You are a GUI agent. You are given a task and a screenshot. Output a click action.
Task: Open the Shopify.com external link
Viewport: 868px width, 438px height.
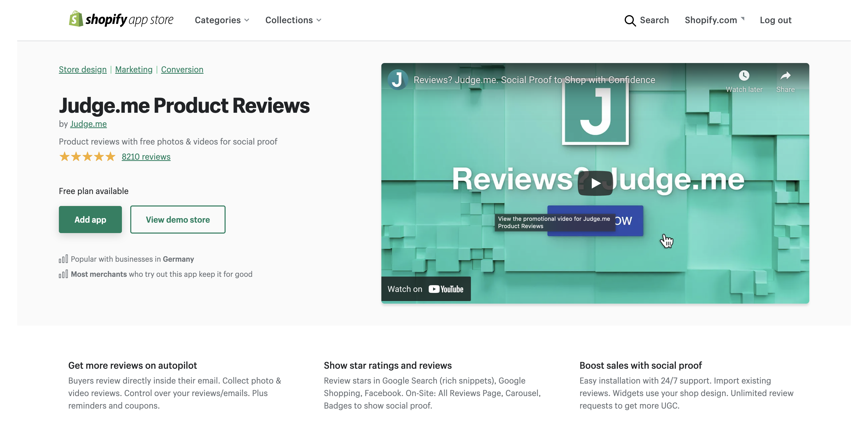714,20
